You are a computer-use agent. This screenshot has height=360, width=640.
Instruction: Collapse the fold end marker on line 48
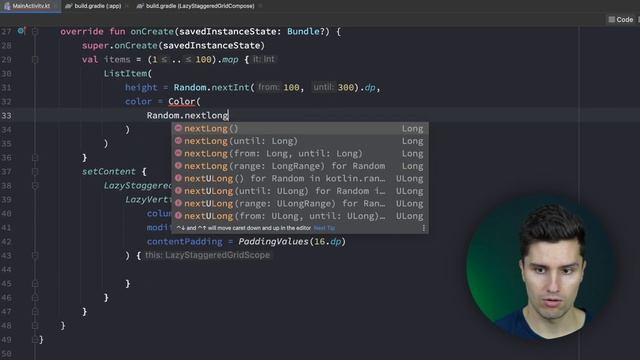[x=35, y=325]
